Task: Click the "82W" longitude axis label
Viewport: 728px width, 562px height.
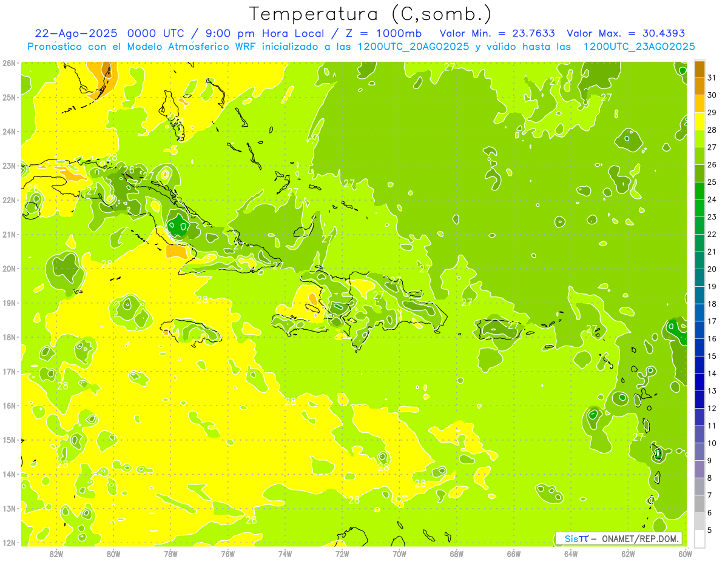Action: (56, 554)
